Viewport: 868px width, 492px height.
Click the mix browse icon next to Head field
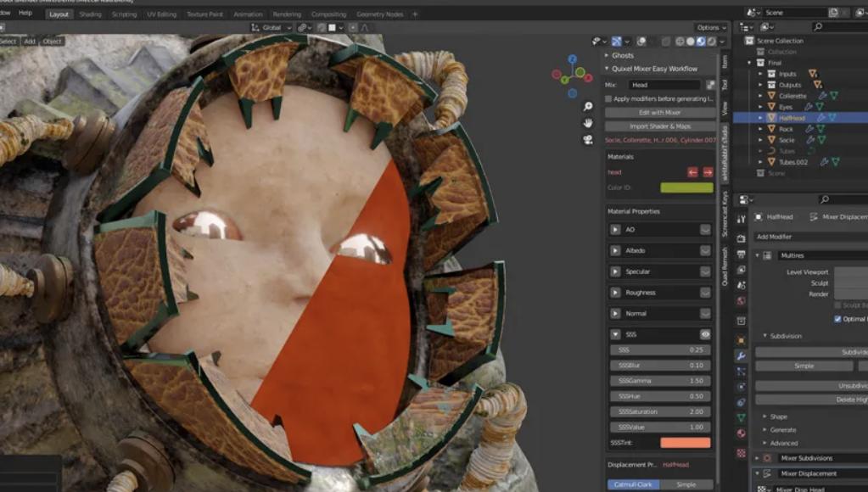coord(710,85)
